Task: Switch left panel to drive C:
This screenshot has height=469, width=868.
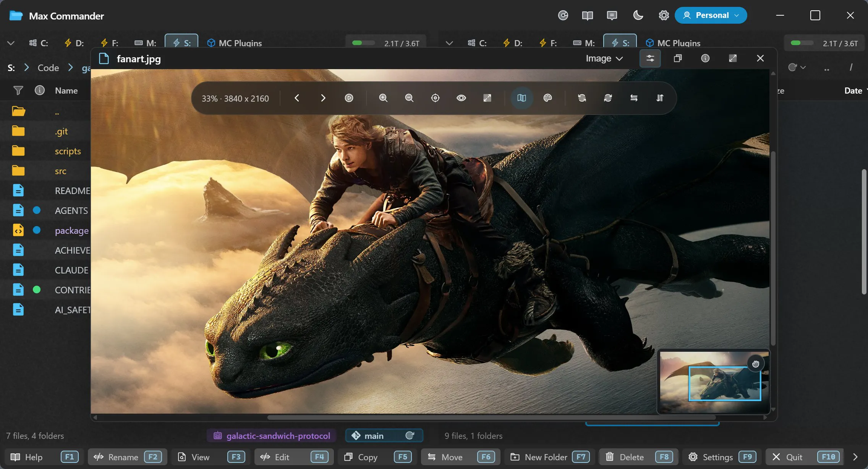Action: [x=39, y=43]
